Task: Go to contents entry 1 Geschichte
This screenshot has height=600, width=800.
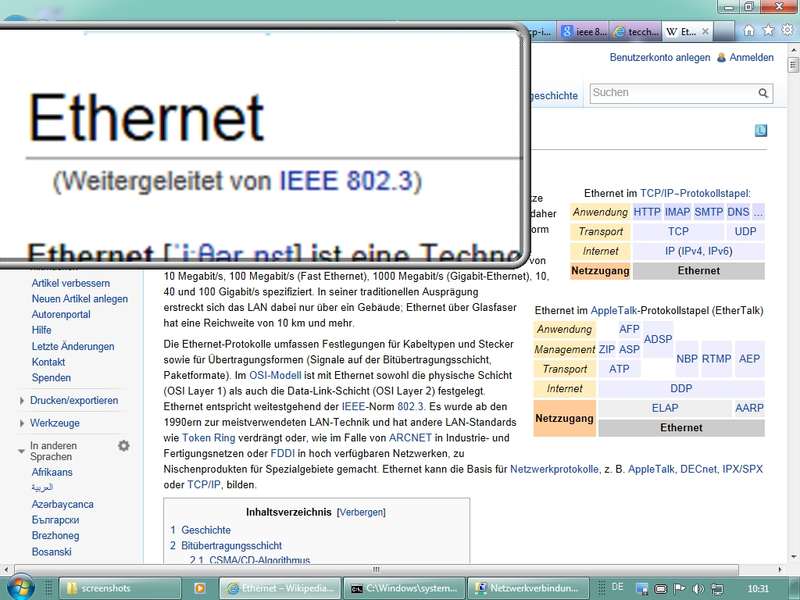Action: [x=201, y=530]
